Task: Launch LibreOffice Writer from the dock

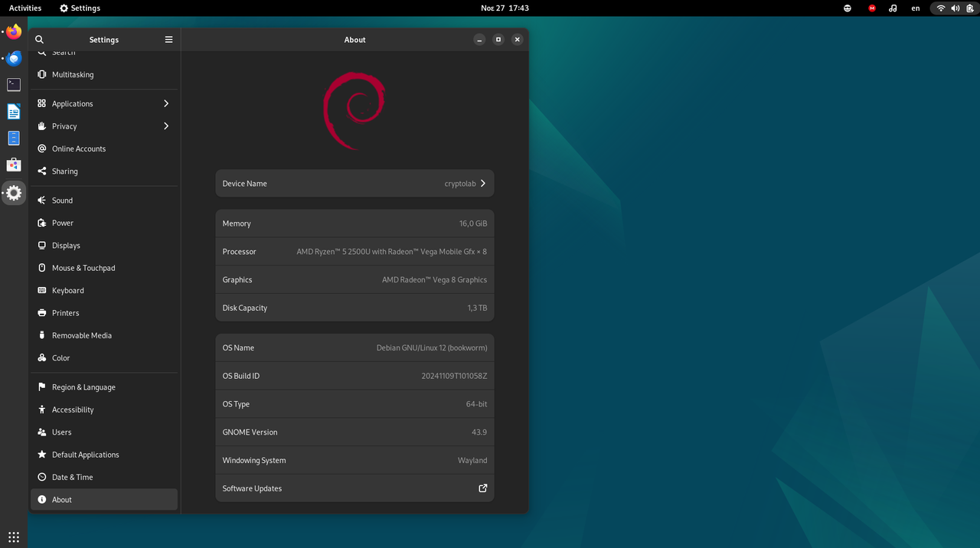Action: point(14,112)
